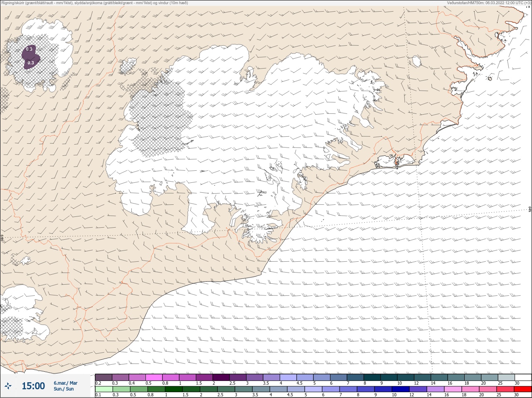Select the bright pink swatch labeled 0.5
The height and width of the screenshot is (398, 532).
click(154, 377)
